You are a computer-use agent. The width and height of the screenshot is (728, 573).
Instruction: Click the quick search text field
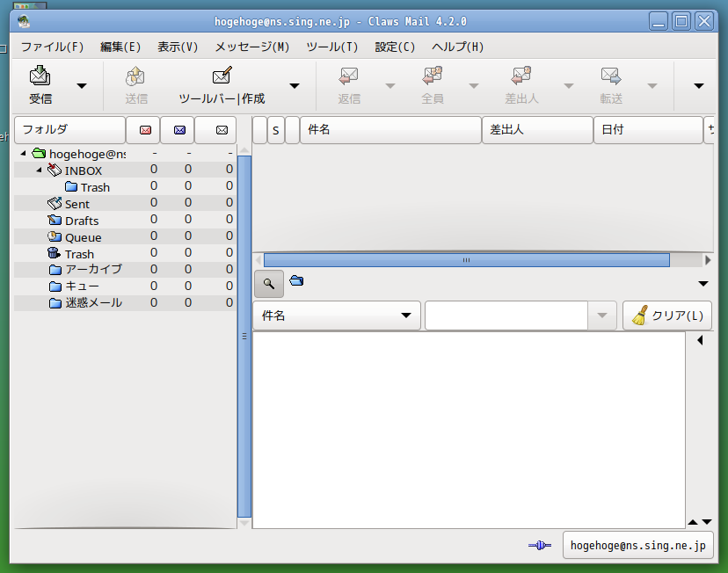click(506, 316)
